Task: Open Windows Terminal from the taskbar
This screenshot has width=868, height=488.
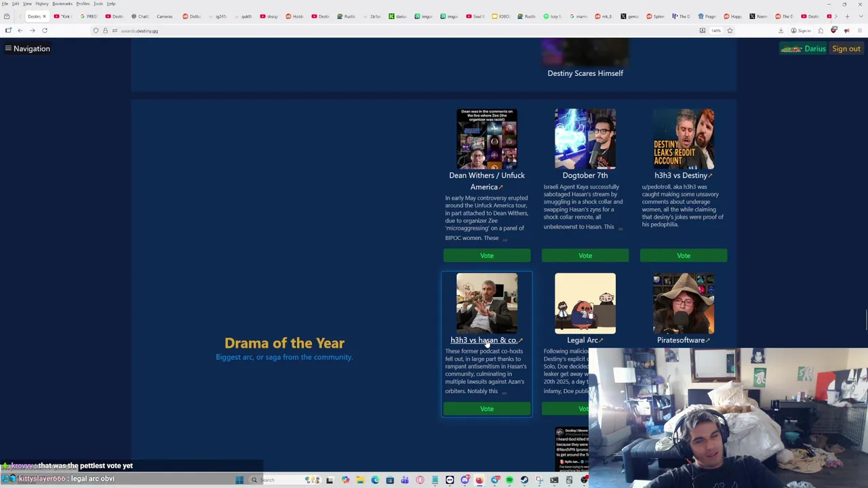Action: (x=555, y=480)
